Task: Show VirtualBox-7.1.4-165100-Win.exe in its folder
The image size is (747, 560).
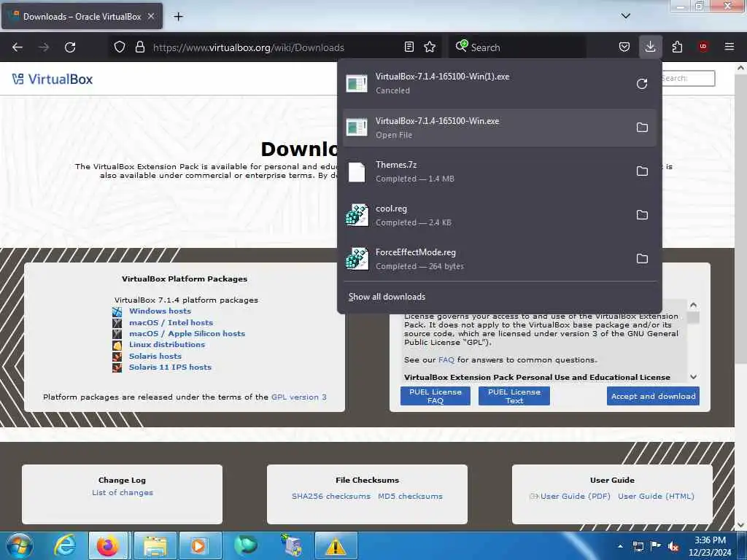Action: [642, 128]
